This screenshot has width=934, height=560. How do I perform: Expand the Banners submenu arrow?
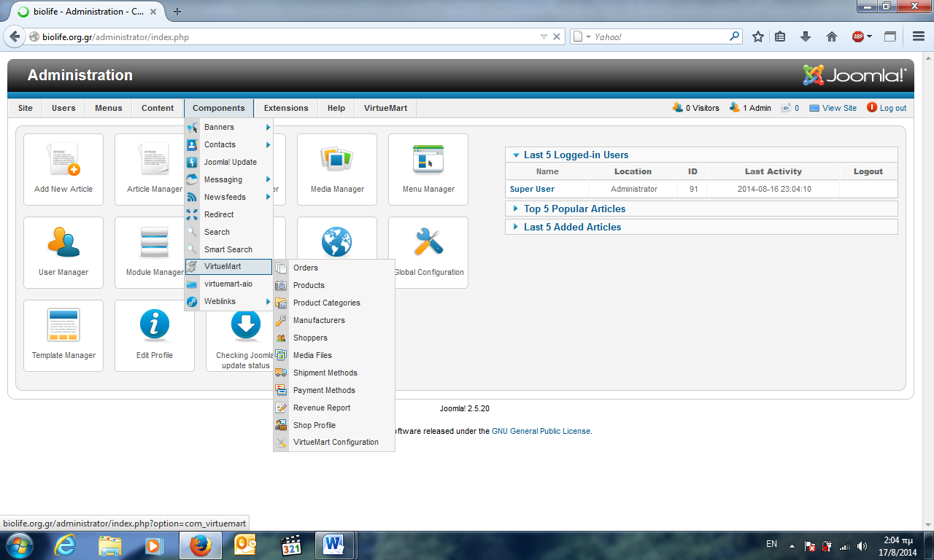(269, 127)
